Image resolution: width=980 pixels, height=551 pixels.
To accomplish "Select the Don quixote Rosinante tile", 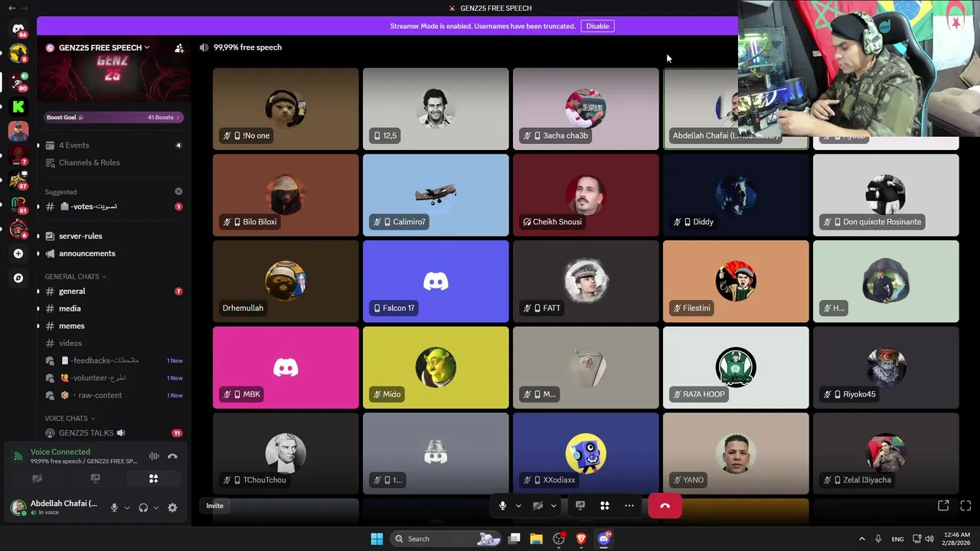I will (x=886, y=195).
